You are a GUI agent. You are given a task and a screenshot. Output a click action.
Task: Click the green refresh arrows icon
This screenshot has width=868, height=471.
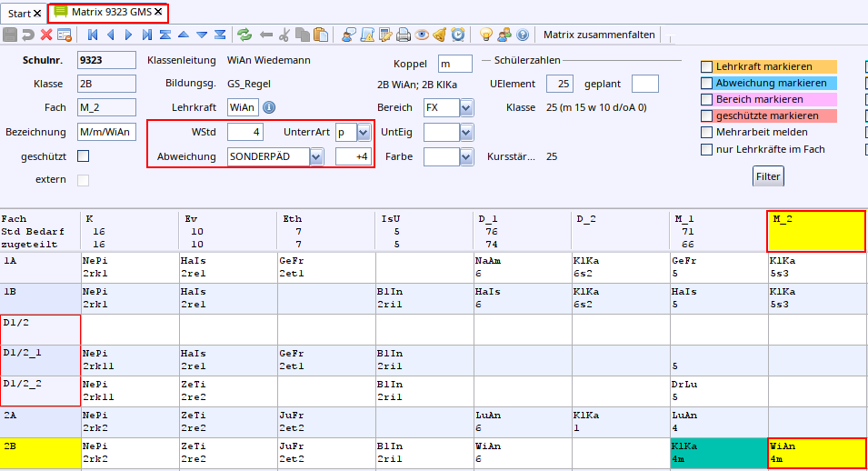click(244, 35)
